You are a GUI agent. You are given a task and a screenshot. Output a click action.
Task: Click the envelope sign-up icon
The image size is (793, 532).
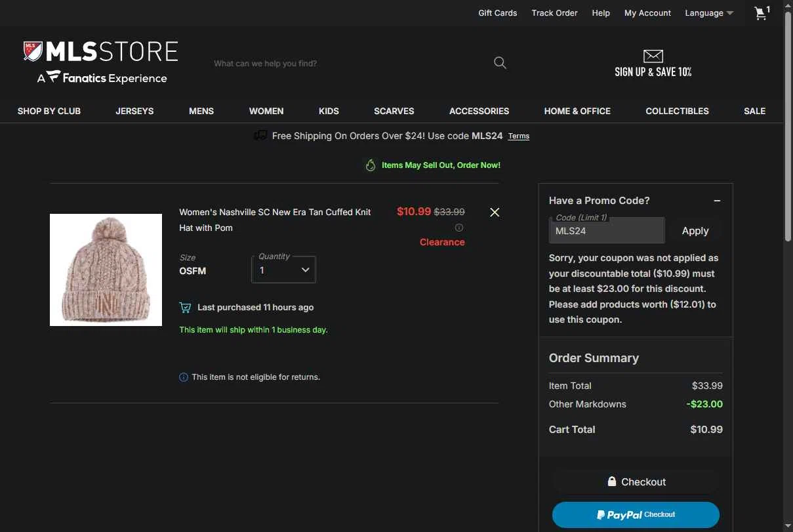tap(653, 56)
